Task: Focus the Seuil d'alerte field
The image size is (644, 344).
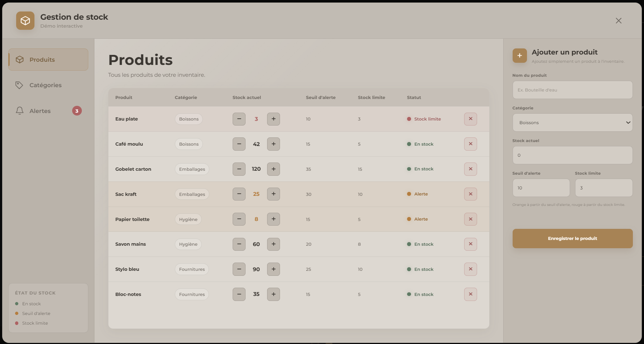Action: 541,188
